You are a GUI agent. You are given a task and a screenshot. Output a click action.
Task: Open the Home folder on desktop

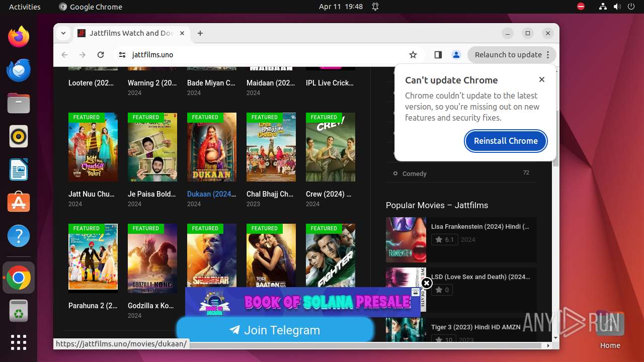(x=610, y=329)
